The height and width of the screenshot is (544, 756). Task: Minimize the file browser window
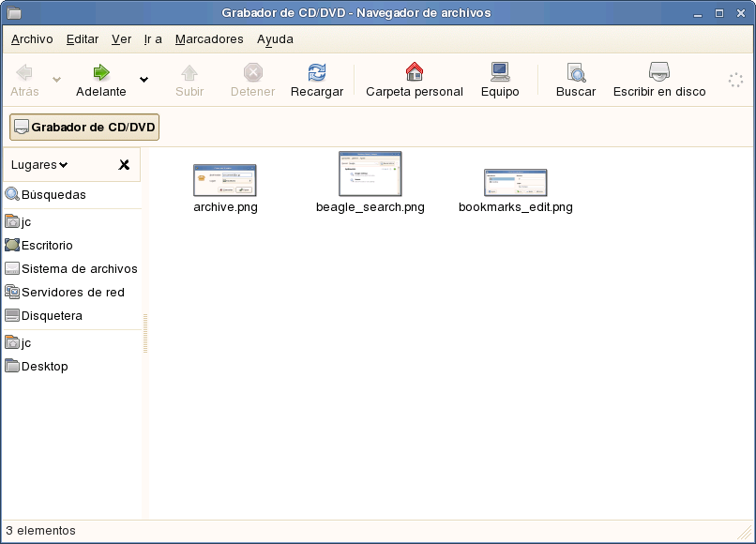[x=698, y=14]
